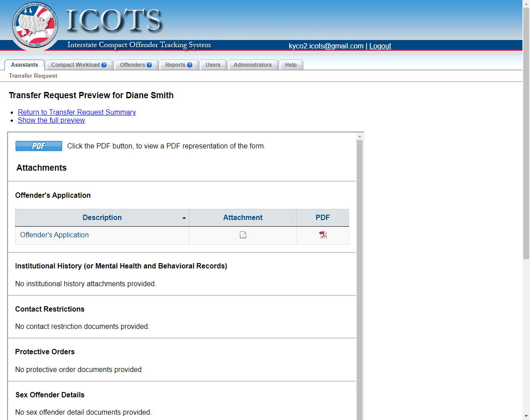Image resolution: width=530 pixels, height=420 pixels.
Task: Open the Users tab
Action: 213,64
